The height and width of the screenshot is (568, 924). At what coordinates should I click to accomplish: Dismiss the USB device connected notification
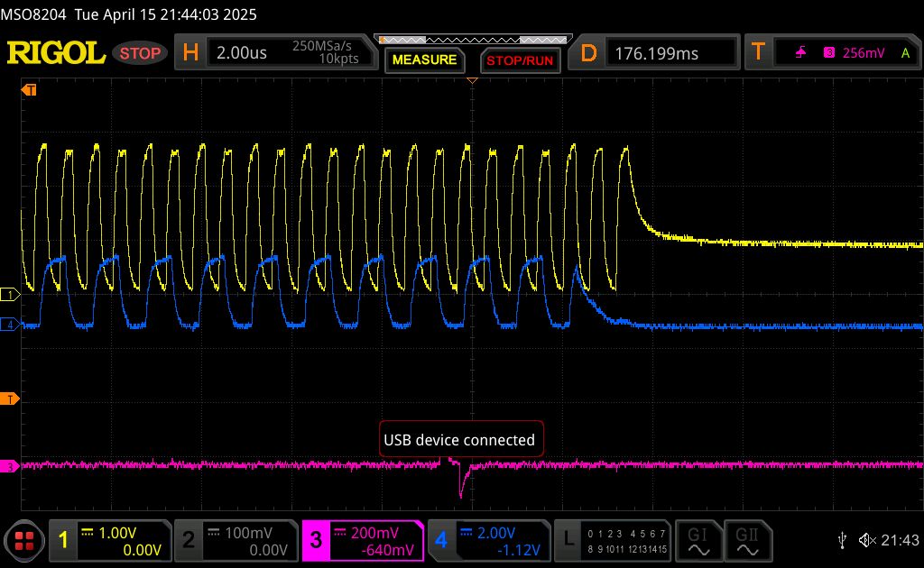click(x=461, y=440)
